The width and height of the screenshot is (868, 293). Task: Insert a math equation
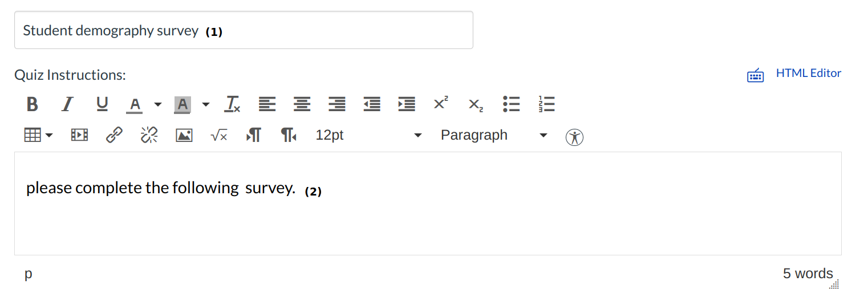(x=219, y=135)
